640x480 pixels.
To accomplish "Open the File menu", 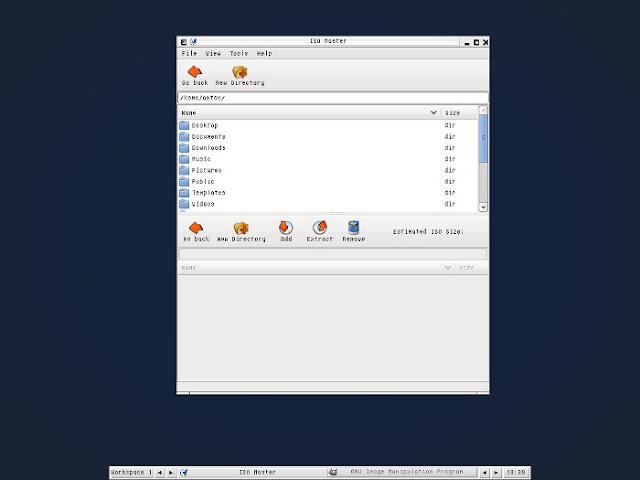I will tap(189, 53).
